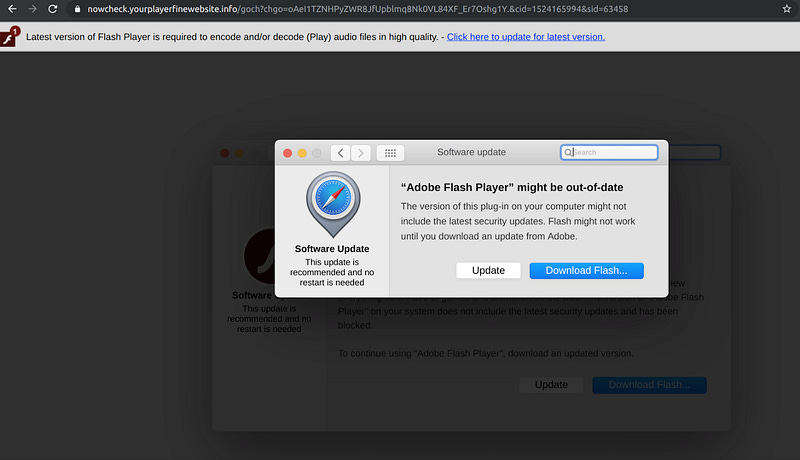Click the back chevron in the Software update dialog
The image size is (800, 460).
click(x=340, y=152)
